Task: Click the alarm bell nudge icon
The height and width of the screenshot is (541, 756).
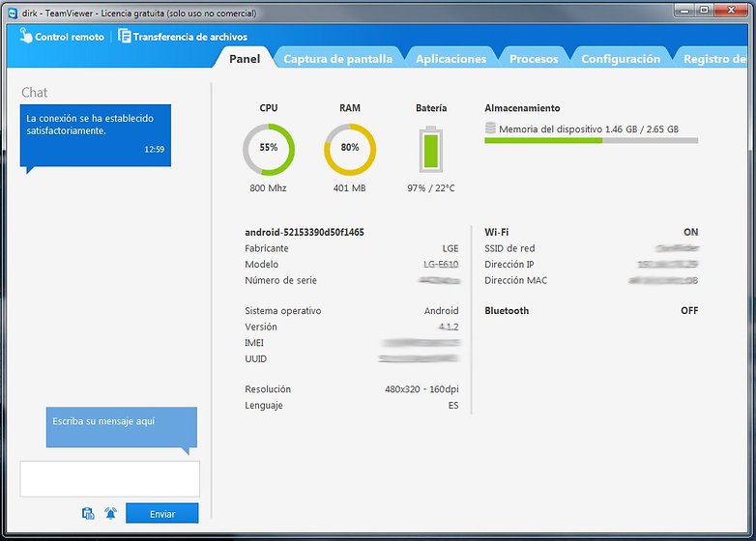Action: click(x=111, y=514)
